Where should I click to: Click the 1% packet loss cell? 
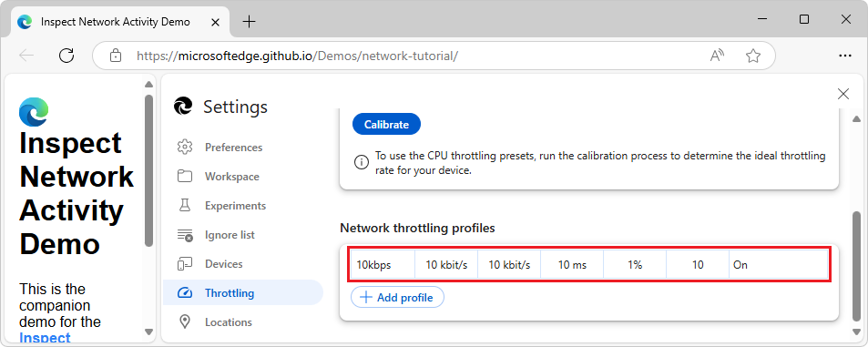click(x=635, y=264)
